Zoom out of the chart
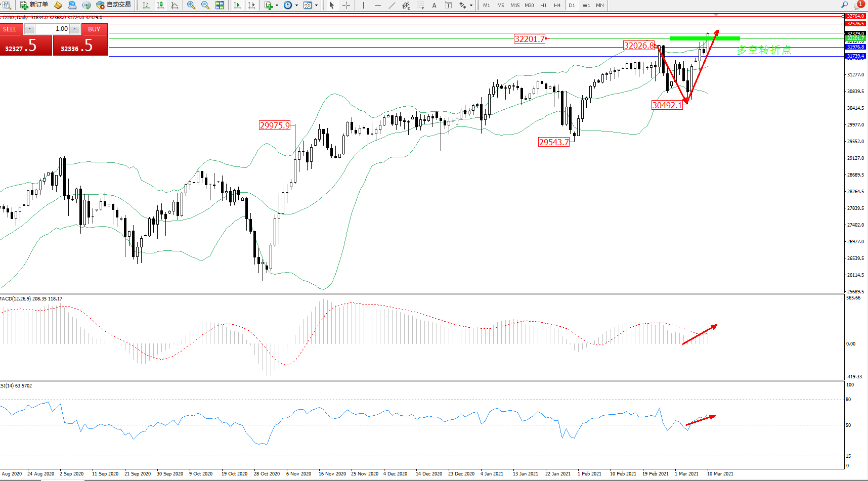Screen dimensions: 868x481 click(205, 5)
